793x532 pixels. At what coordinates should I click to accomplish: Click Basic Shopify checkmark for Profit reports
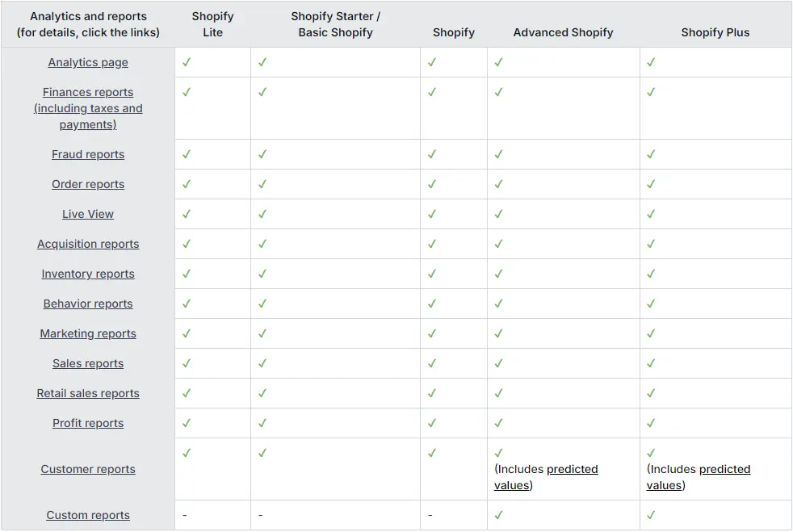pos(262,423)
